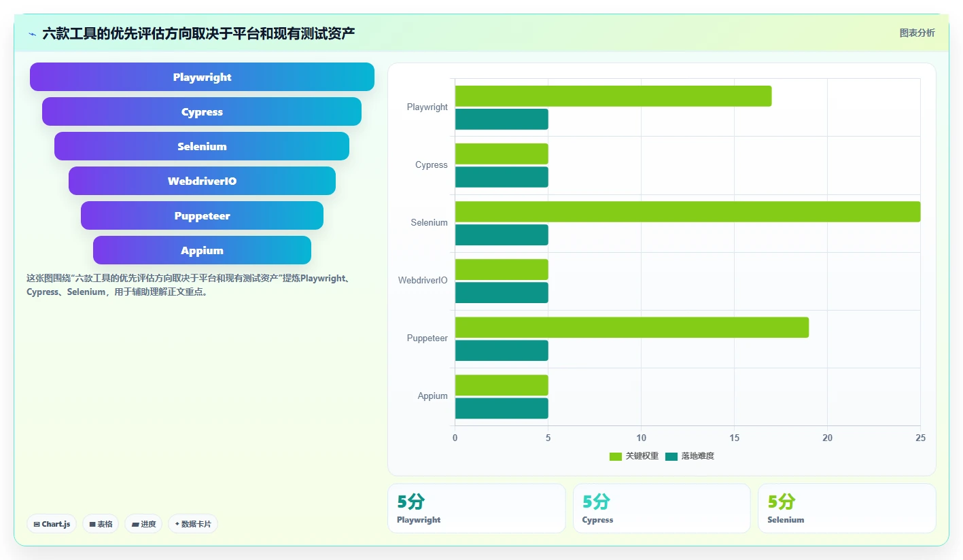Viewport: 963px width, 560px height.
Task: Click Puppeteer's light green 关键权重 bar
Action: [x=632, y=327]
